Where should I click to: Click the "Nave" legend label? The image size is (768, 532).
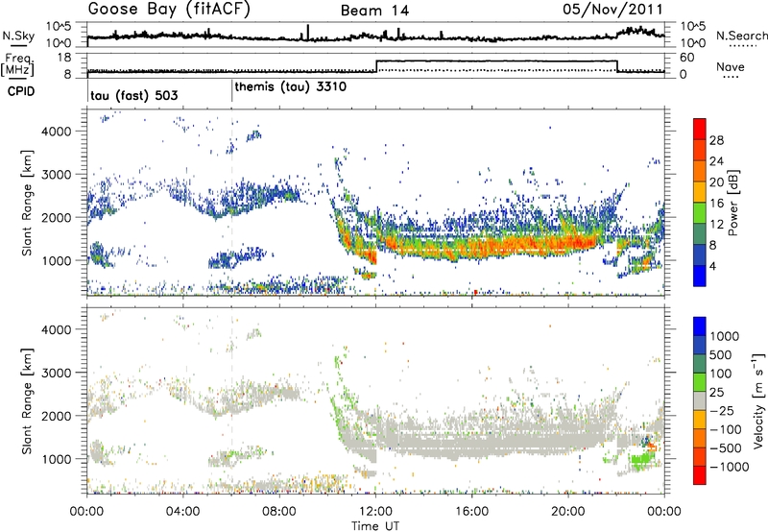pyautogui.click(x=731, y=67)
